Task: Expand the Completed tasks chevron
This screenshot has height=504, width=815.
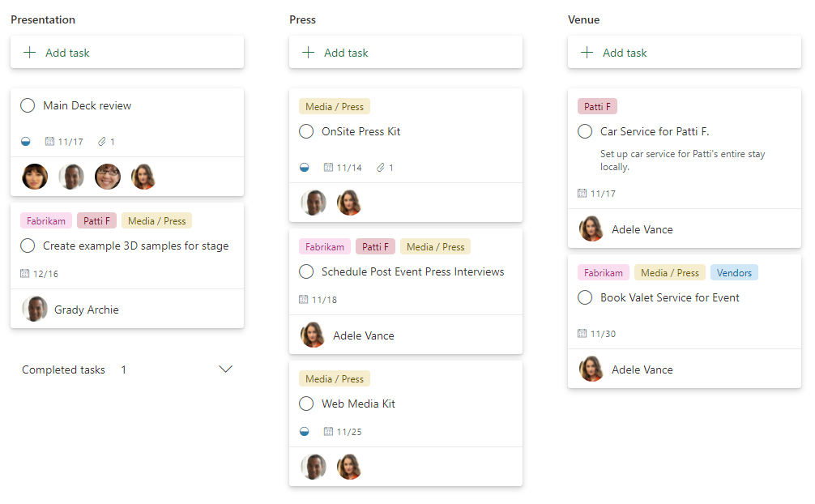Action: [226, 369]
